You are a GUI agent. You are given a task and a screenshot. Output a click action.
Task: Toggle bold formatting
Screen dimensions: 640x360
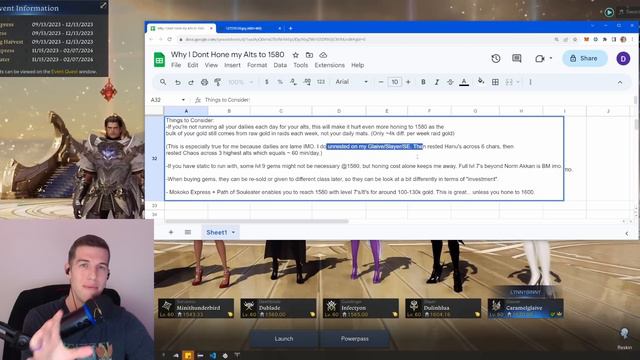(x=423, y=82)
